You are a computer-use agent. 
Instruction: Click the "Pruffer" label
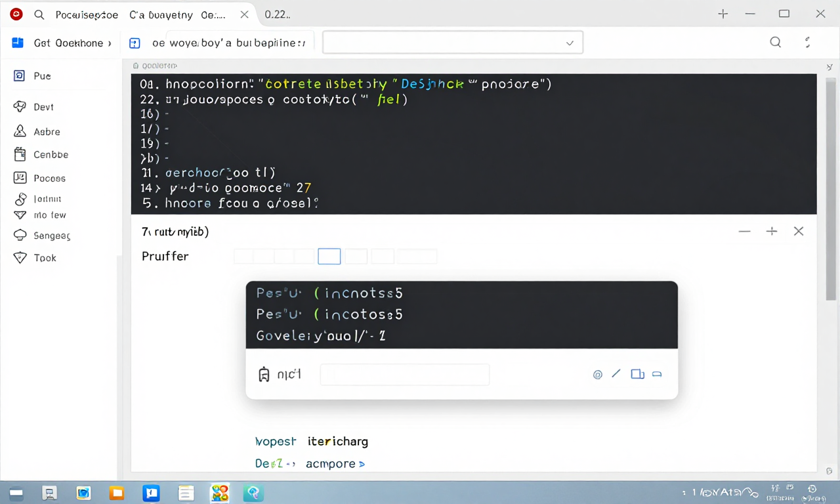point(165,257)
